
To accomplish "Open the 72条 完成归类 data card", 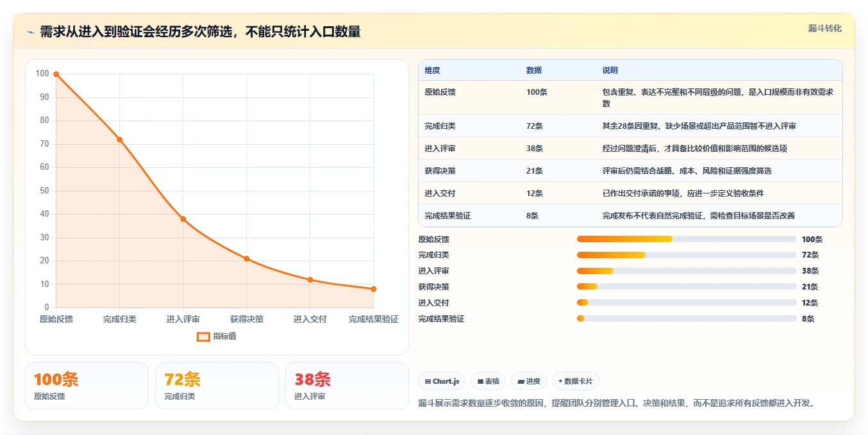I will coord(217,386).
